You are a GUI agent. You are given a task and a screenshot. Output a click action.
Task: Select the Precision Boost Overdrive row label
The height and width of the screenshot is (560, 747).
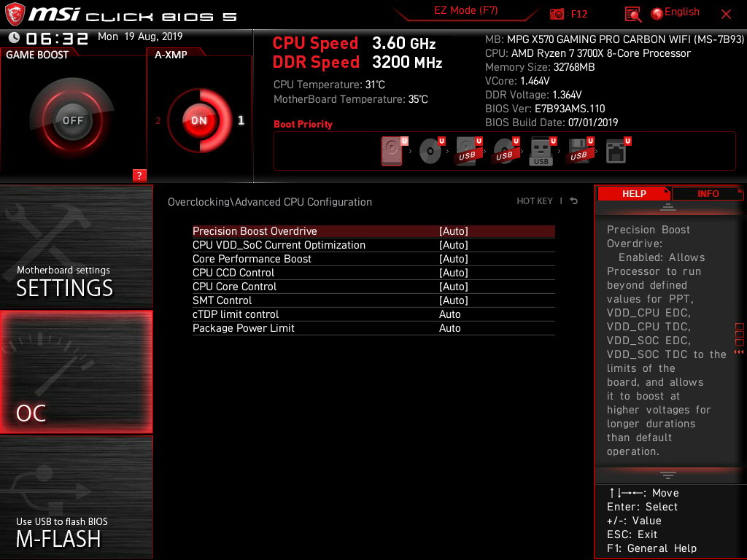pyautogui.click(x=255, y=231)
